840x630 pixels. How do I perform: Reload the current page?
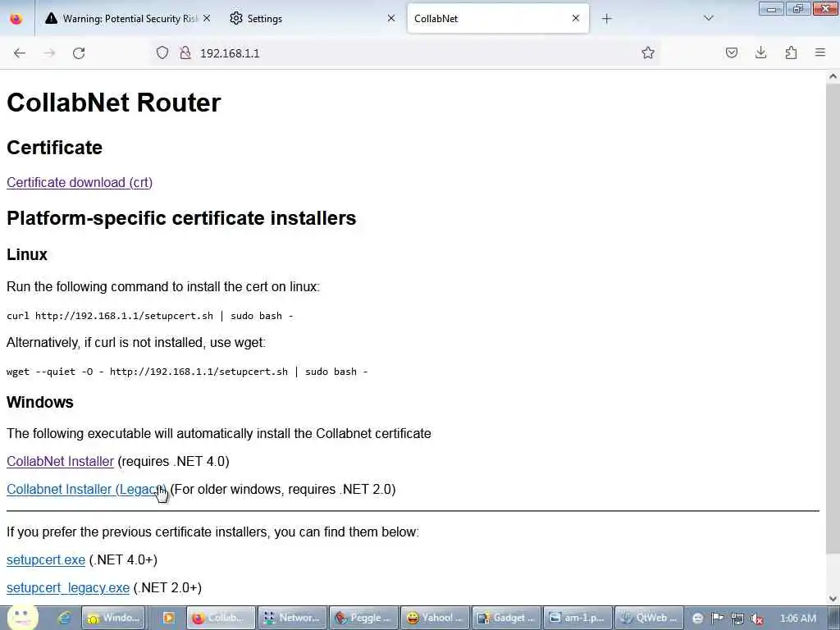pyautogui.click(x=79, y=53)
